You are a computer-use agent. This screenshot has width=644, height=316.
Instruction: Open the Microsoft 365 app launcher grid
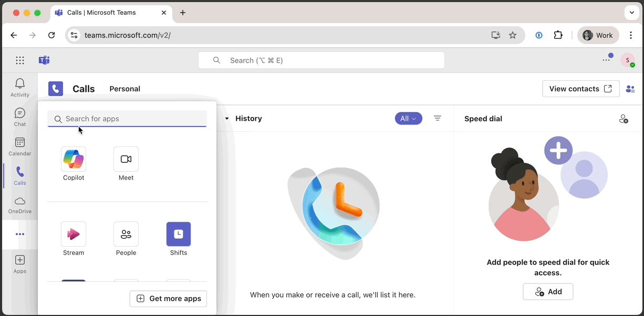pos(20,60)
